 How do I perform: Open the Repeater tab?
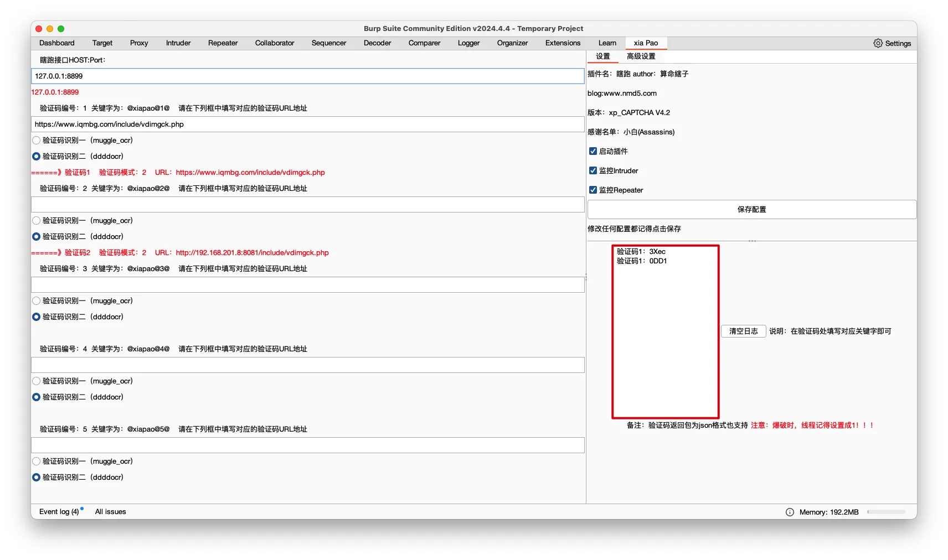(x=223, y=43)
